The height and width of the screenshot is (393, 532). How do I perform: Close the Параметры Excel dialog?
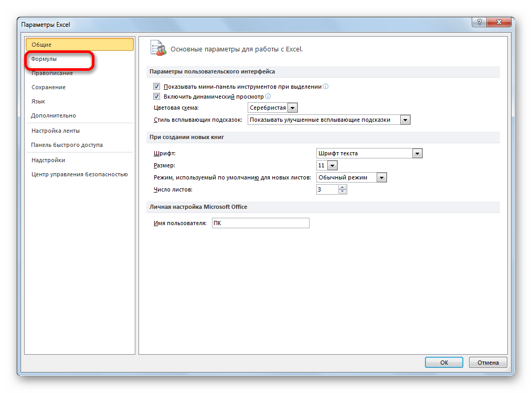(499, 23)
